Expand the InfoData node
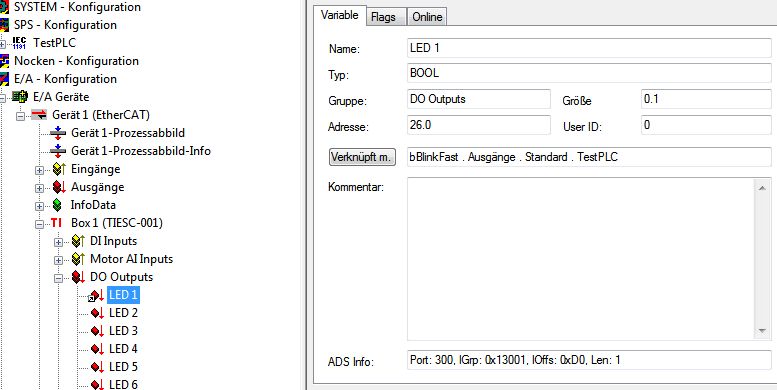 pyautogui.click(x=39, y=206)
